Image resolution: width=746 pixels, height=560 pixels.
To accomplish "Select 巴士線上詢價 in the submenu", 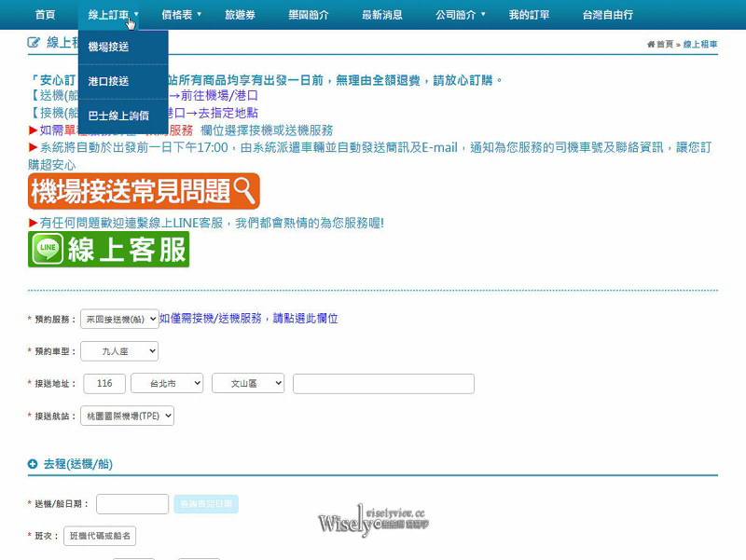I will point(117,116).
